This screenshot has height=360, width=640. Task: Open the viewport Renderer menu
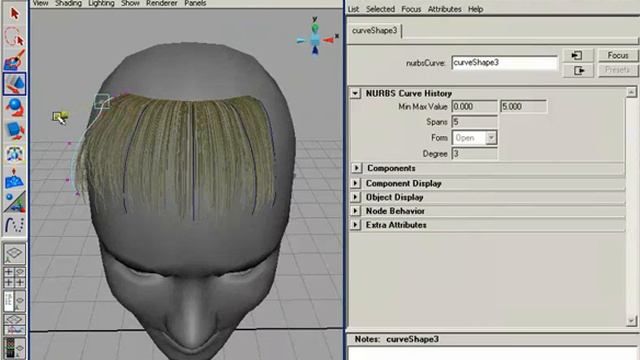pos(162,3)
